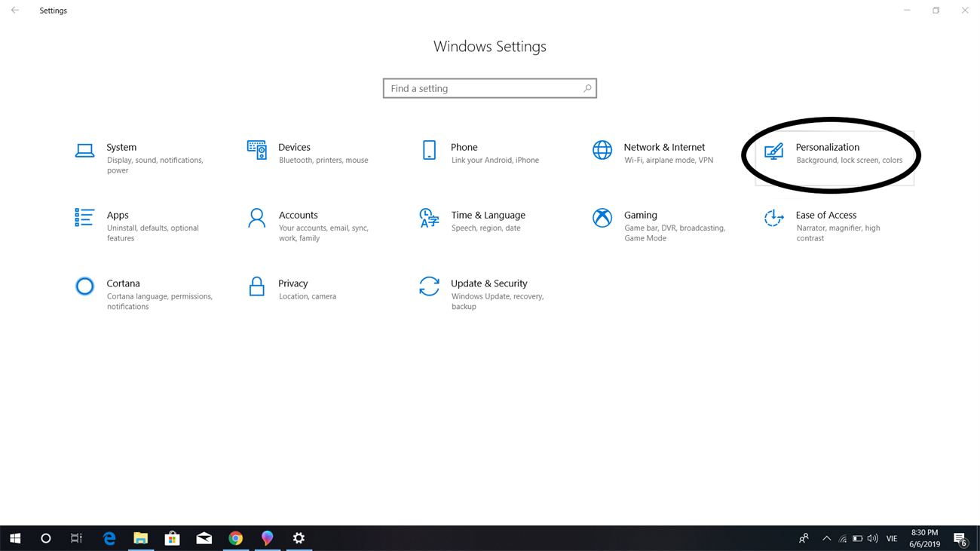The height and width of the screenshot is (551, 980).
Task: Open the Cortana circle icon
Action: [84, 286]
